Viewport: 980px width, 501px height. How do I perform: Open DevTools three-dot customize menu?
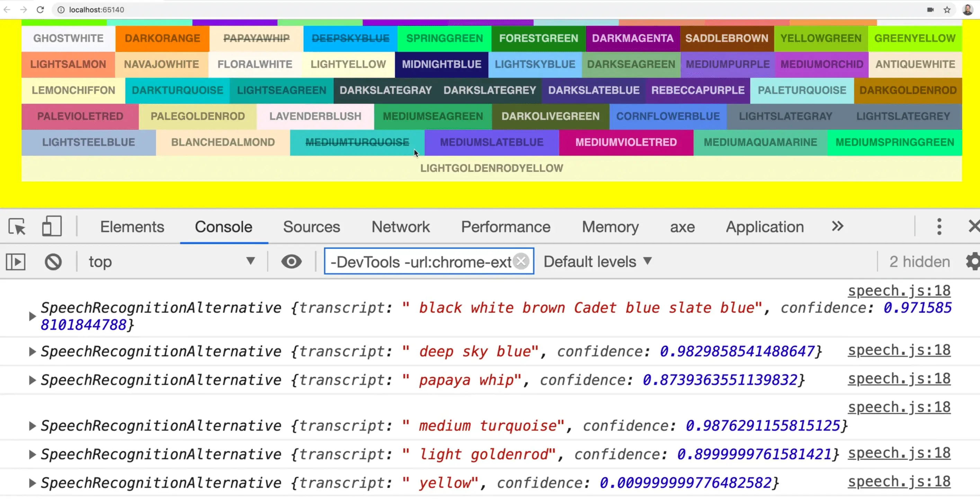coord(939,227)
